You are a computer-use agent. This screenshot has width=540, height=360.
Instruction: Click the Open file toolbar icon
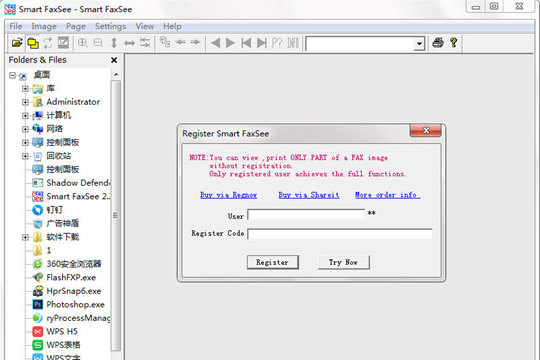(17, 43)
